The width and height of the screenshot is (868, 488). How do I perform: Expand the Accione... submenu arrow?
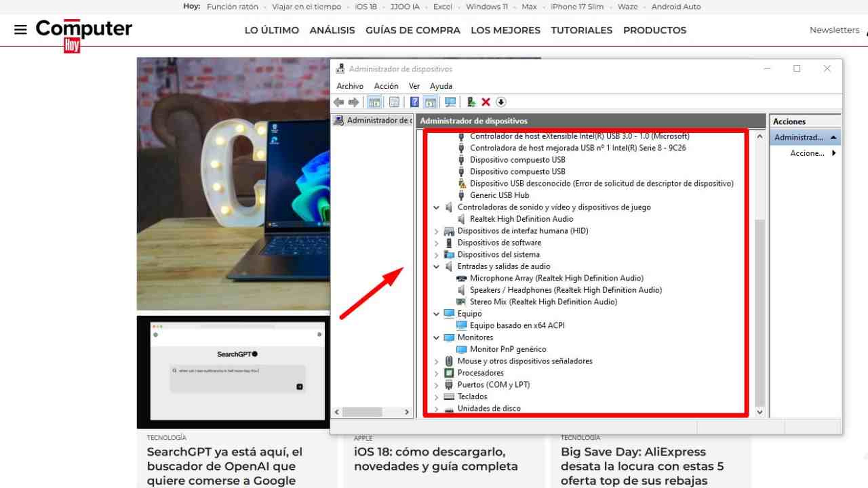pyautogui.click(x=834, y=153)
